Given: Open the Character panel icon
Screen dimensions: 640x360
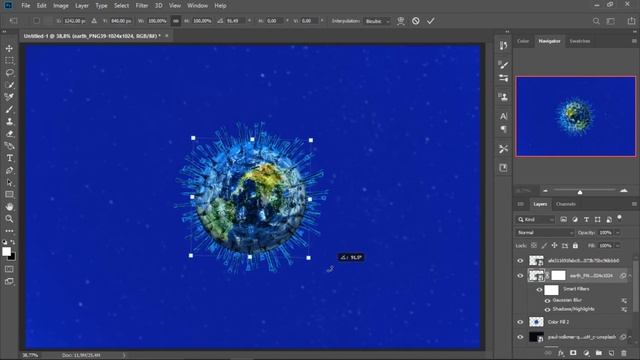Looking at the screenshot, I should [504, 116].
